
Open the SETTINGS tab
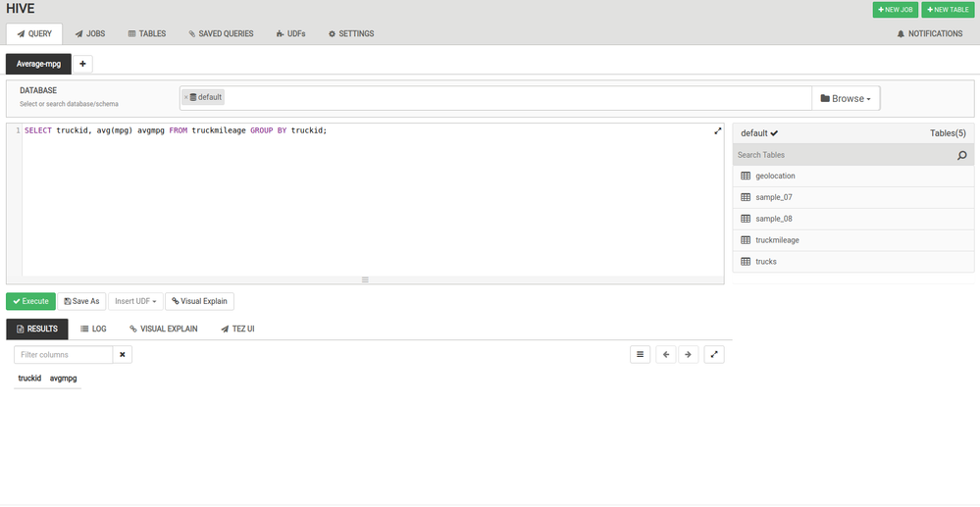(x=351, y=33)
